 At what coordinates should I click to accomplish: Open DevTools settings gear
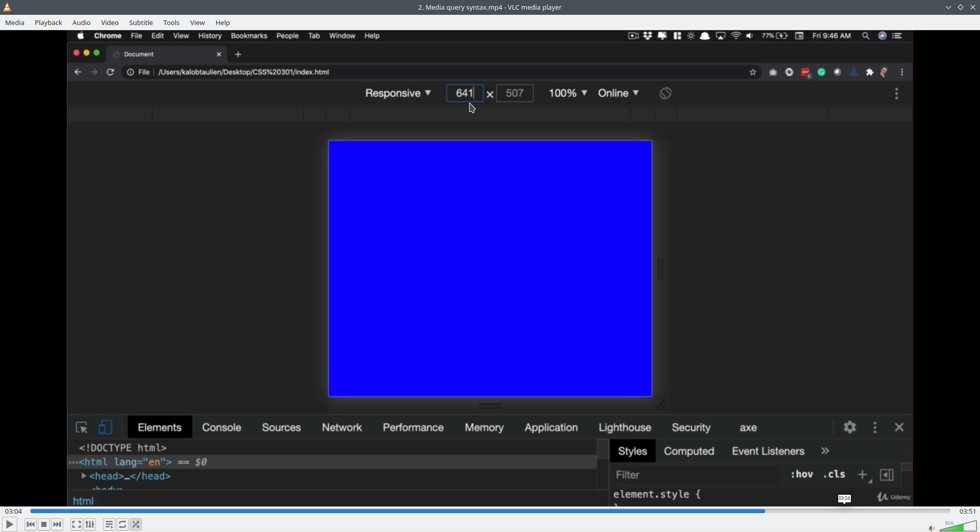point(850,427)
